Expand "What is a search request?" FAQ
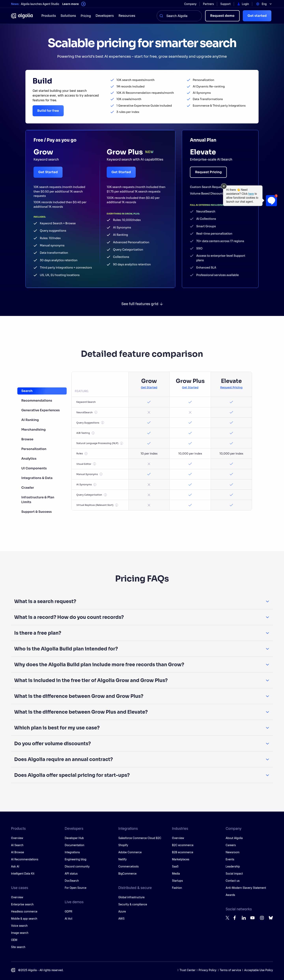This screenshot has width=284, height=980. click(267, 601)
